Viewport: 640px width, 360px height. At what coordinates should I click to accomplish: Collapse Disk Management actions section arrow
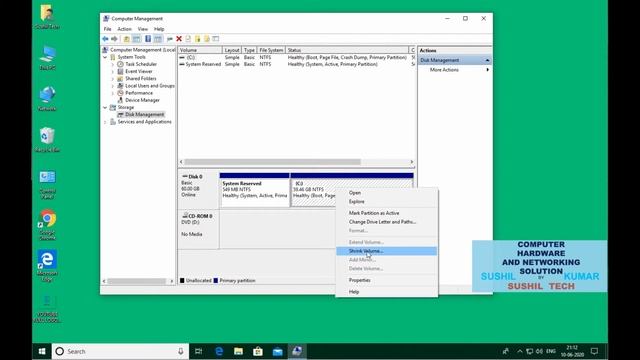(x=487, y=60)
